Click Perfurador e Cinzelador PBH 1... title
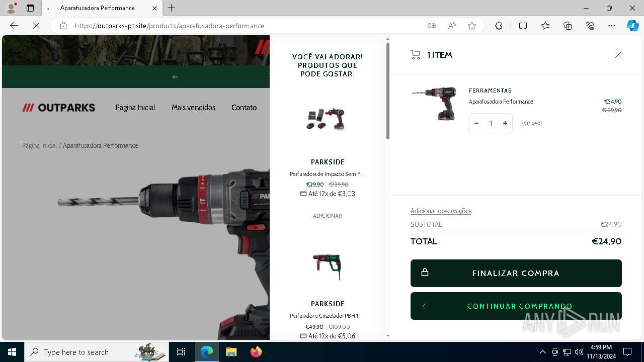The image size is (644, 362). click(x=326, y=316)
